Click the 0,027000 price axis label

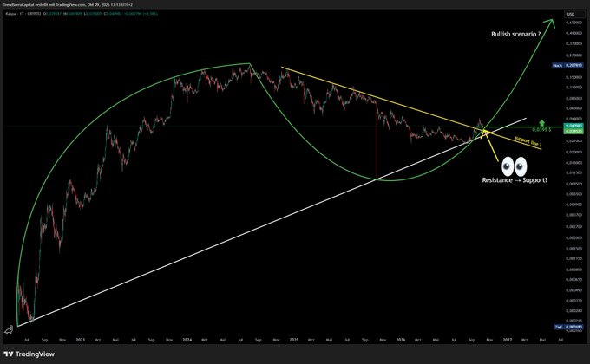click(x=574, y=141)
